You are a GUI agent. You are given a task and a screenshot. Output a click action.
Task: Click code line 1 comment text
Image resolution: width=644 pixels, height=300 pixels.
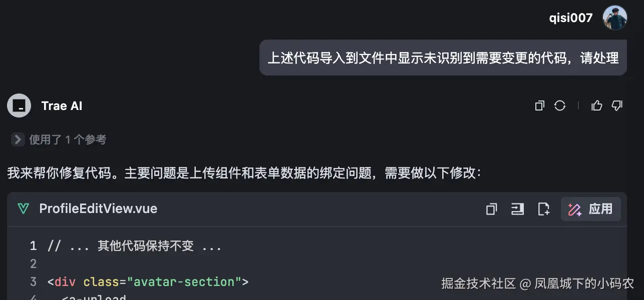tap(134, 246)
